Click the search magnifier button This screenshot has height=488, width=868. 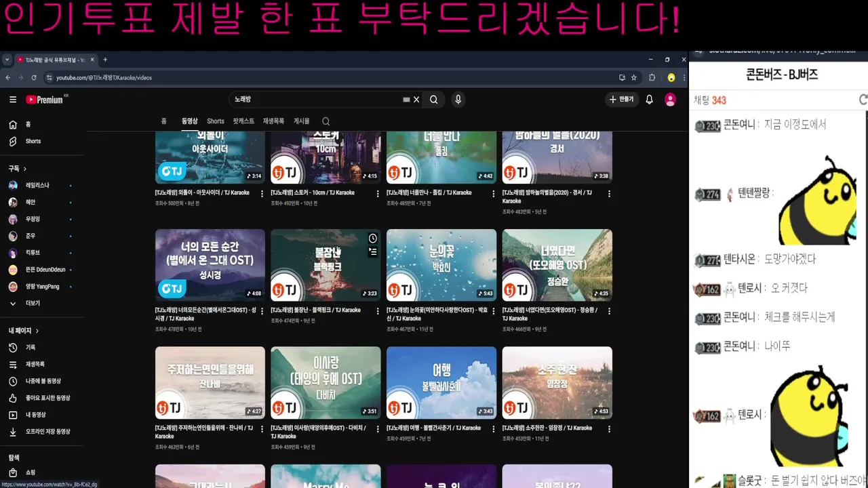[434, 100]
